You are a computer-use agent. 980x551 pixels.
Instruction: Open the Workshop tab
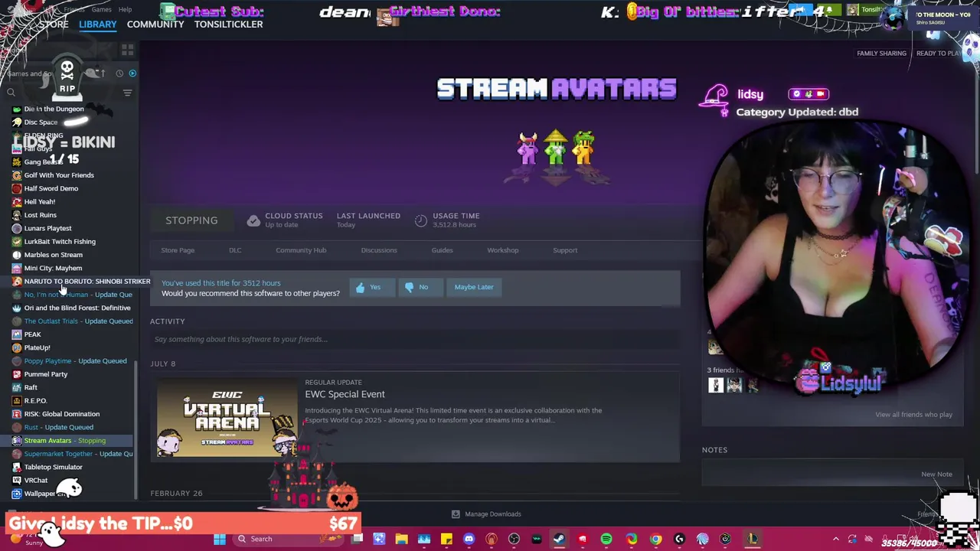pos(502,250)
